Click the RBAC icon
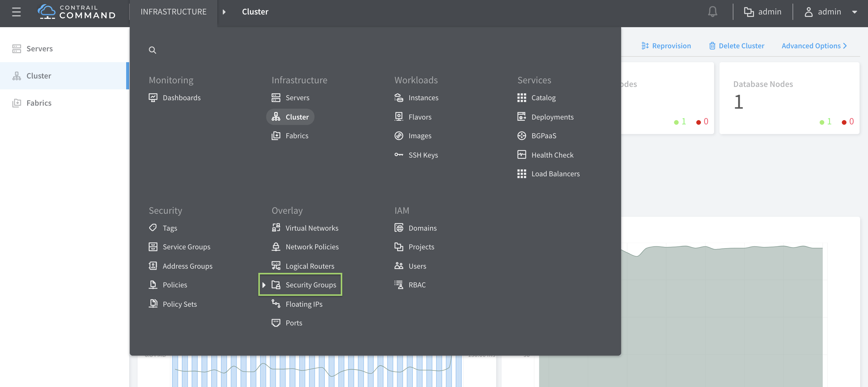The image size is (868, 387). tap(399, 285)
